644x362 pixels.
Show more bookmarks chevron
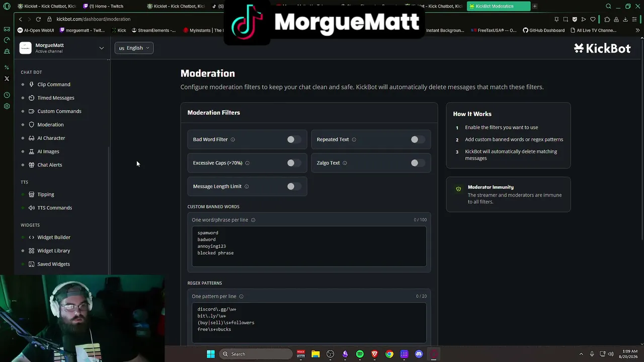[x=637, y=30]
